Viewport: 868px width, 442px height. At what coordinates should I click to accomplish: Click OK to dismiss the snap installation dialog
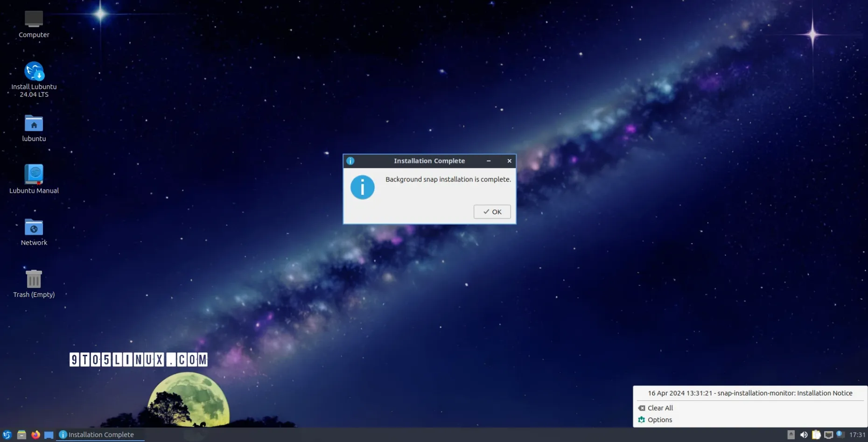tap(492, 211)
